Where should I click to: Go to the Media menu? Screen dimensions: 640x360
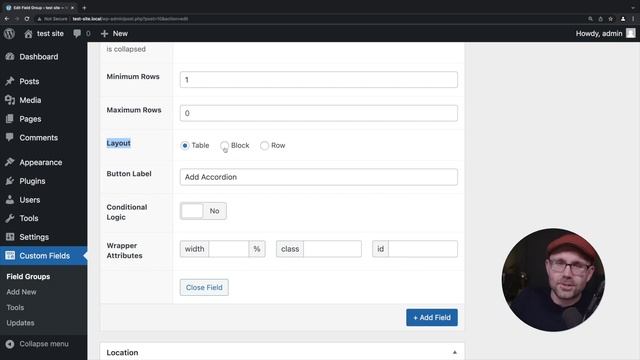[x=30, y=100]
